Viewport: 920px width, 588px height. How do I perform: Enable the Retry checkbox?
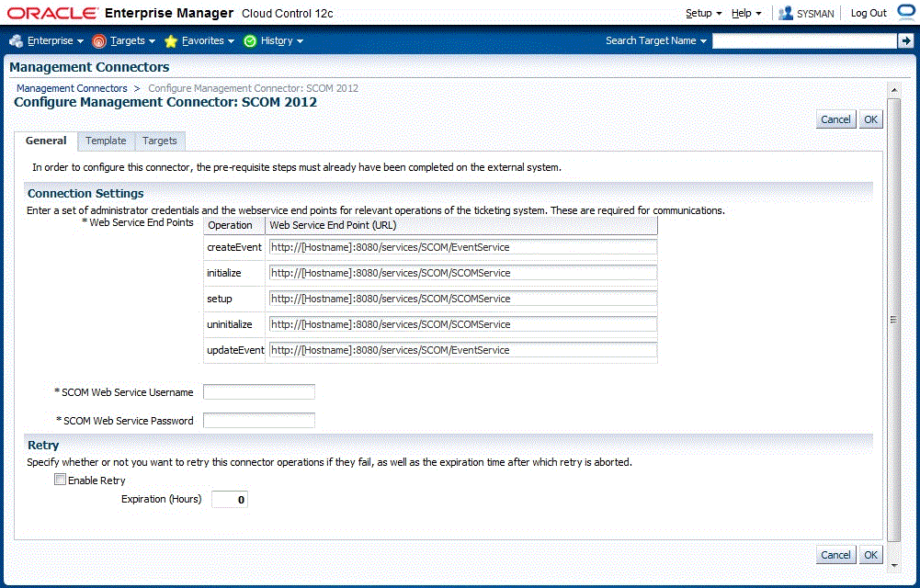60,479
